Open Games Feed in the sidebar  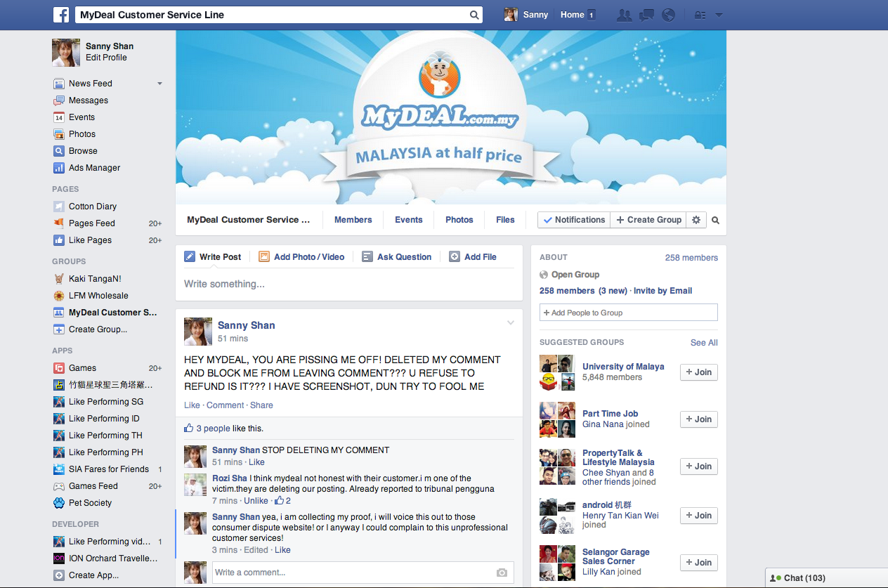tap(93, 486)
